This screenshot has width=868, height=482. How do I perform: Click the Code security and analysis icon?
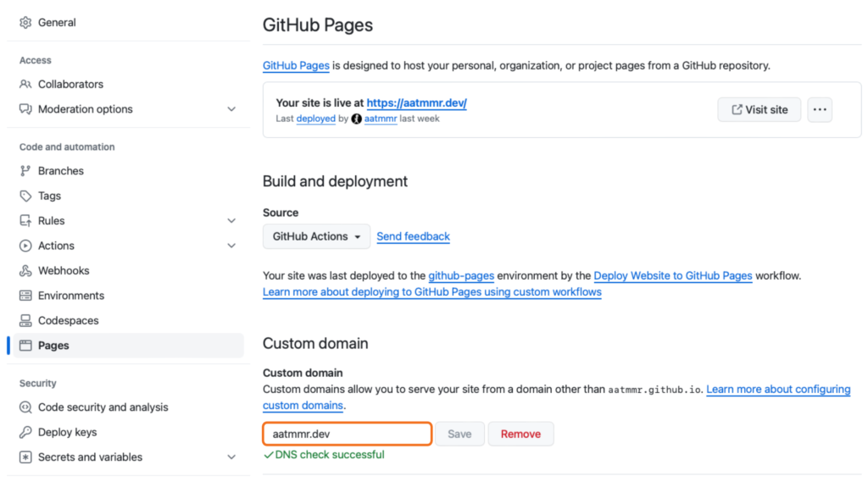point(25,407)
